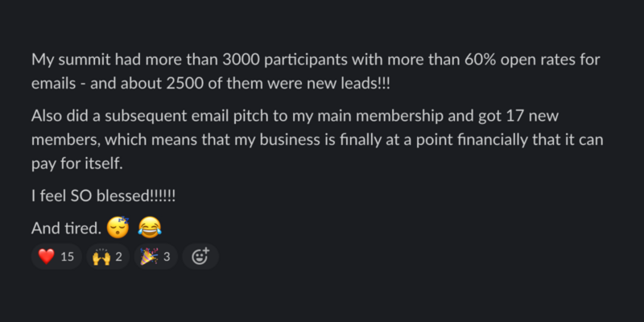
Task: Click the sleeping face emoji in message
Action: (x=118, y=228)
